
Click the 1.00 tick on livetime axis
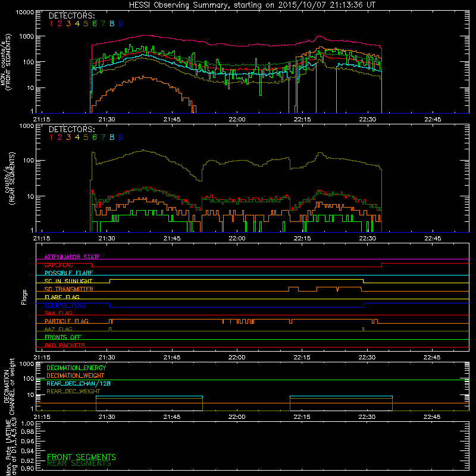coord(27,424)
